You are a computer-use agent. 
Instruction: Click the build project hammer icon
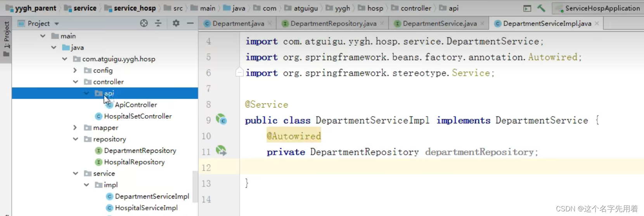(x=541, y=8)
